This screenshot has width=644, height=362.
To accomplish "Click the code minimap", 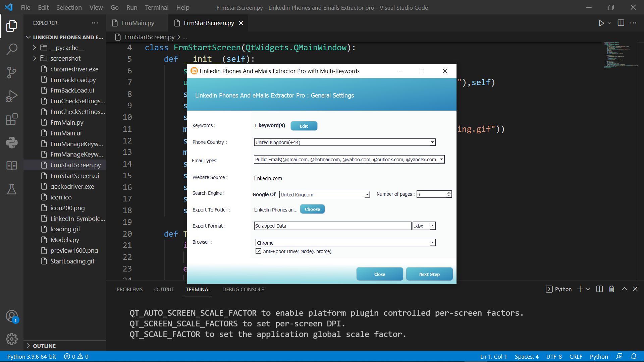I will tap(621, 55).
